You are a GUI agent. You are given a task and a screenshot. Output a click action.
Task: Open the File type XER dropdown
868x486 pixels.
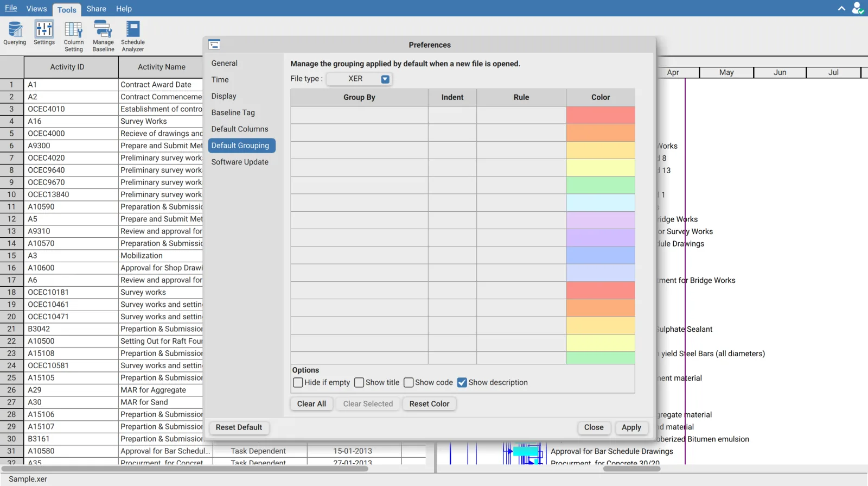[359, 79]
